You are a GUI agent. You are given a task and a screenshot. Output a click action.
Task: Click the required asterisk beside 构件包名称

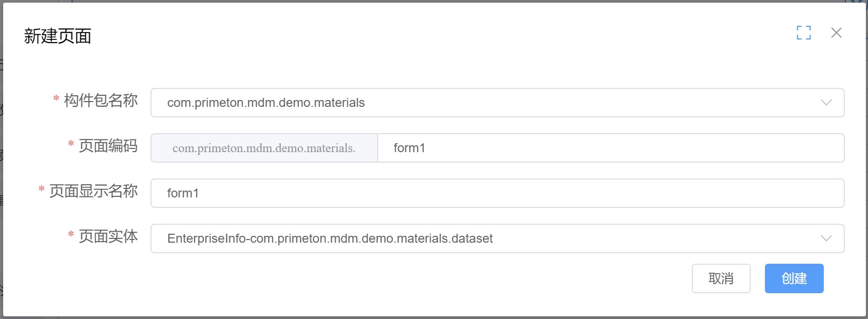tap(56, 98)
